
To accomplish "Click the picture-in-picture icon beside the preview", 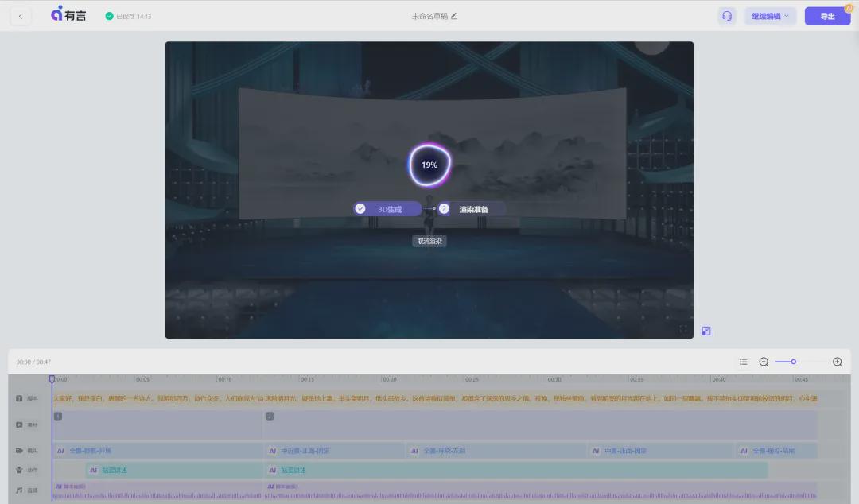I will [705, 330].
